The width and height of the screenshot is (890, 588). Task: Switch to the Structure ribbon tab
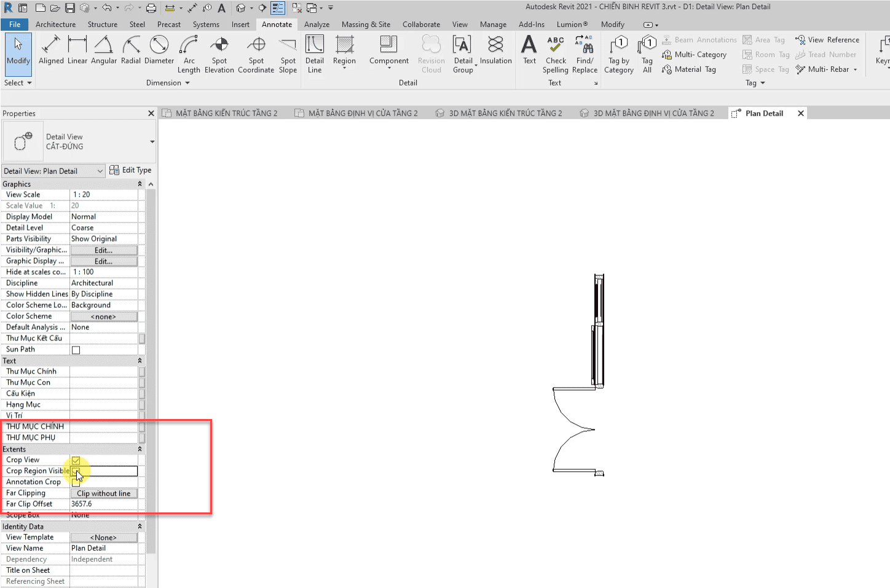[x=103, y=25]
